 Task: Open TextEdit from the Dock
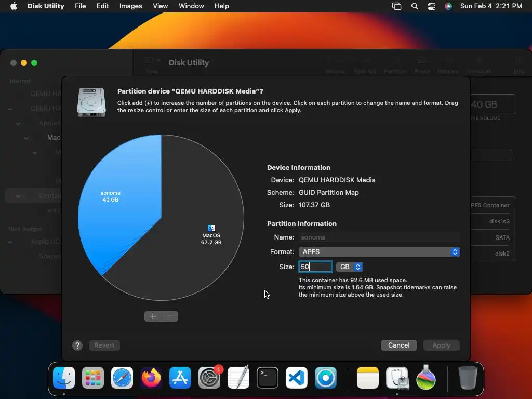238,378
